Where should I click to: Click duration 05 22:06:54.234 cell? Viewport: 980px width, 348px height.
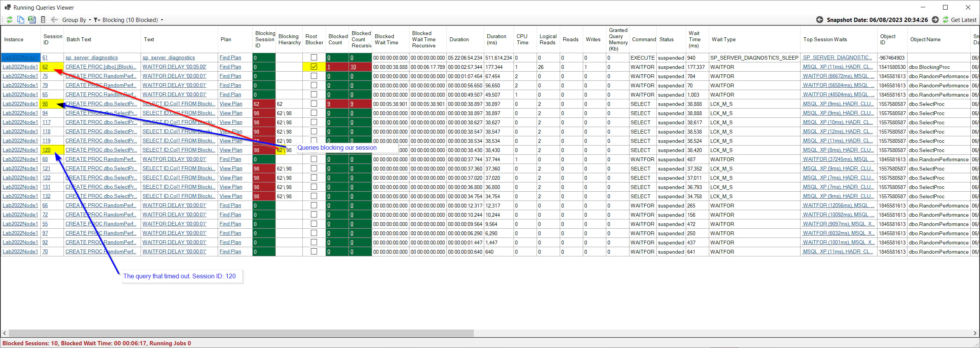click(465, 58)
